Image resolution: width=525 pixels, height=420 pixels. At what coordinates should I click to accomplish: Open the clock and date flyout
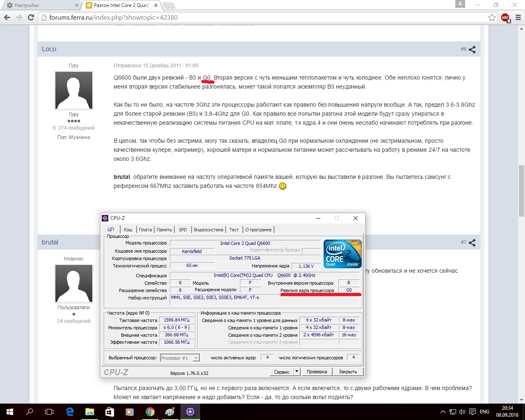click(x=507, y=412)
